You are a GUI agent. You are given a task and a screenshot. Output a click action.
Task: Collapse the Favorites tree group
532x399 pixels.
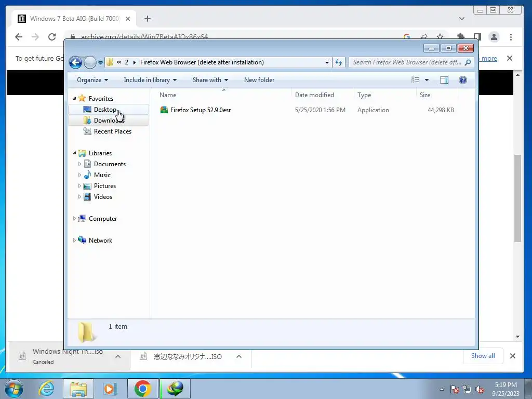click(x=74, y=98)
